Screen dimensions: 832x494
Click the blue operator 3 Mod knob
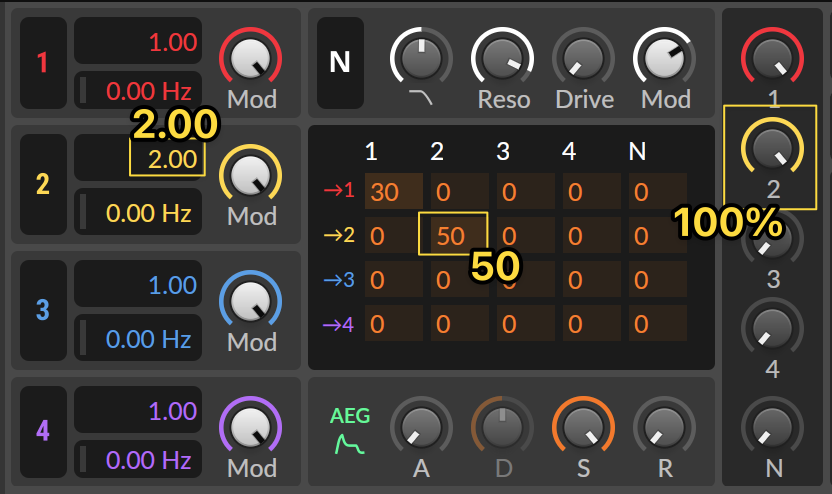pyautogui.click(x=250, y=301)
